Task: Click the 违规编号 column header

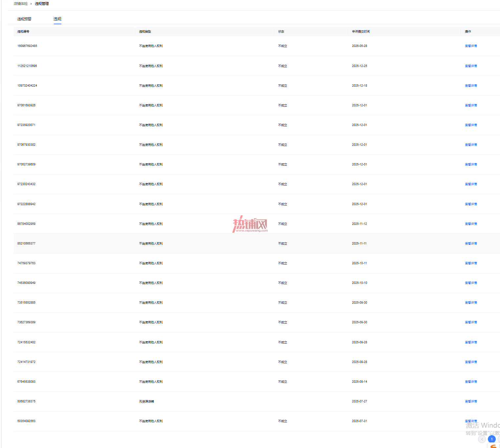Action: [x=23, y=32]
